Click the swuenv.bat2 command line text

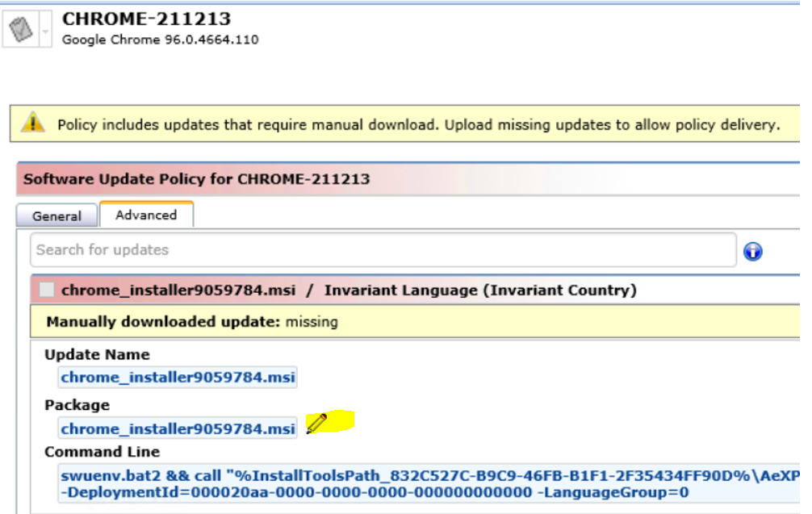click(430, 475)
